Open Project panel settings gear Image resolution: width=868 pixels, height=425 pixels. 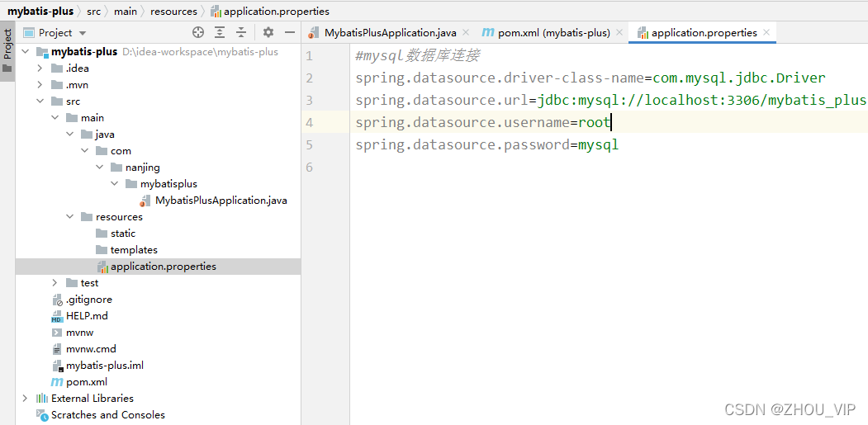[268, 33]
